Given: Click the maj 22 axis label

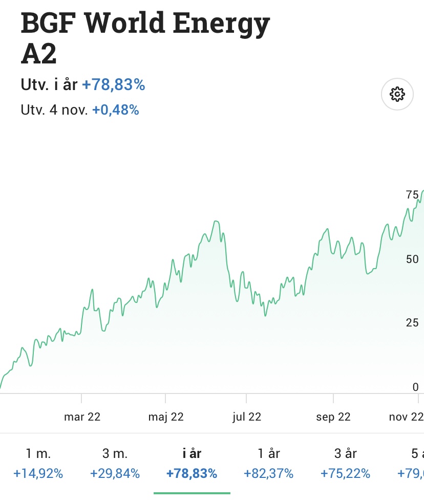Looking at the screenshot, I should 166,417.
